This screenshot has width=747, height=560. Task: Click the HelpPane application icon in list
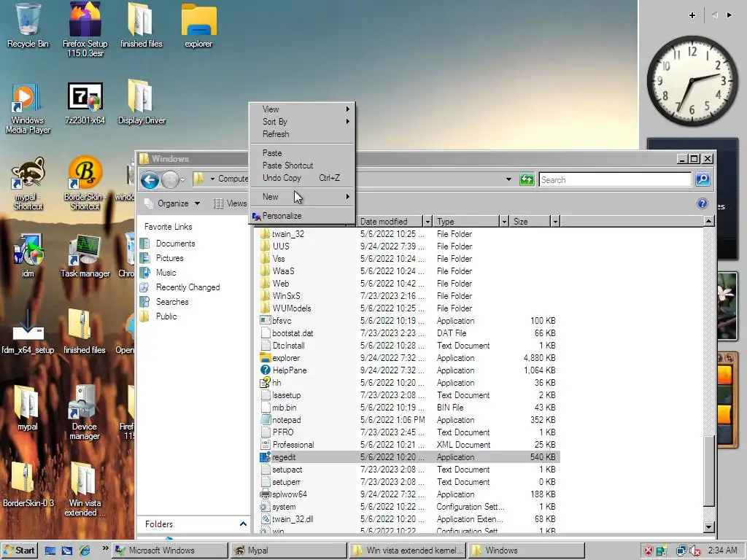[x=265, y=370]
